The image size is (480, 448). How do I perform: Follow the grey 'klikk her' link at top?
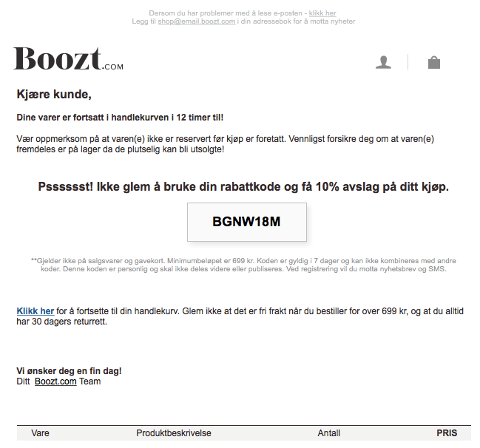click(x=322, y=13)
